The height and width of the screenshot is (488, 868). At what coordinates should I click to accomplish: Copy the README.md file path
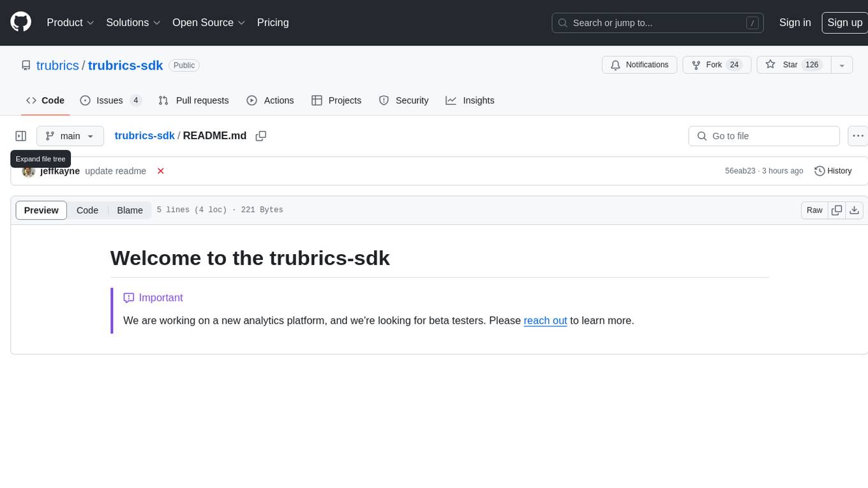260,136
